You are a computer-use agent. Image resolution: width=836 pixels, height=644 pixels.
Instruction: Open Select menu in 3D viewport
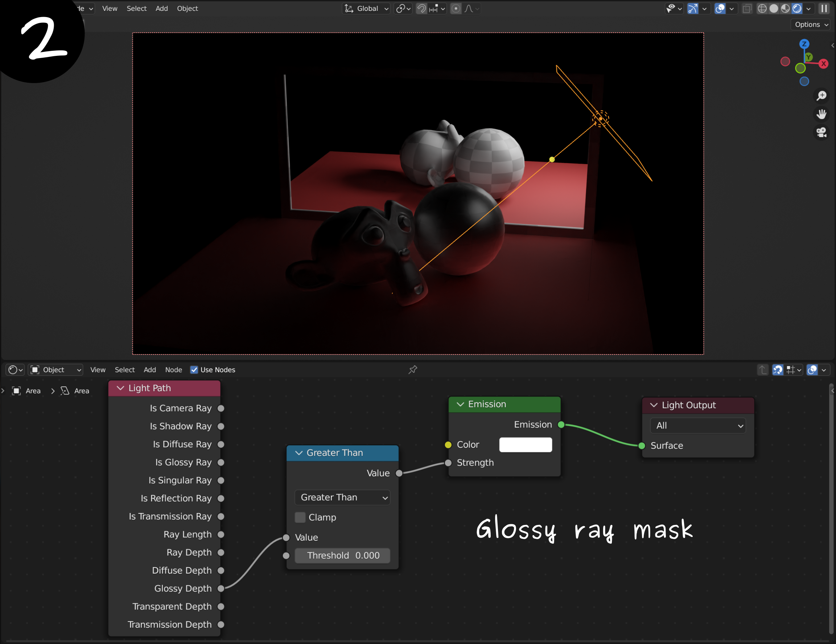click(137, 8)
